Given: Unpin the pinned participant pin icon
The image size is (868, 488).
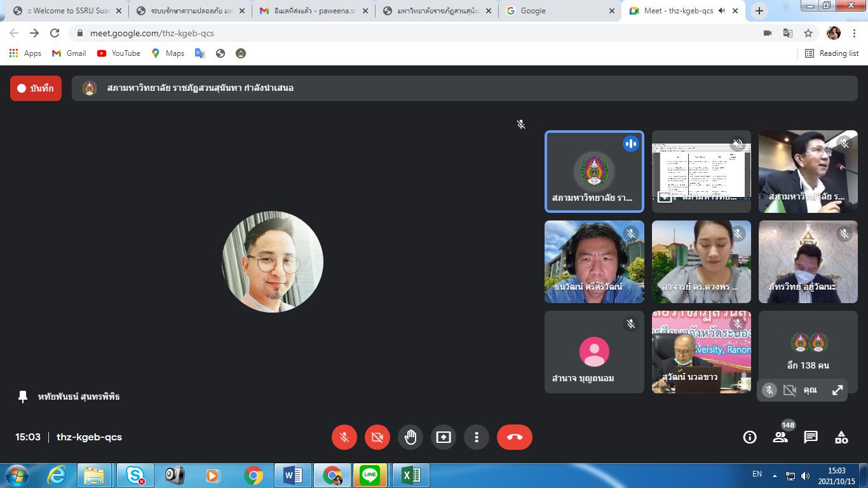Looking at the screenshot, I should pyautogui.click(x=23, y=396).
